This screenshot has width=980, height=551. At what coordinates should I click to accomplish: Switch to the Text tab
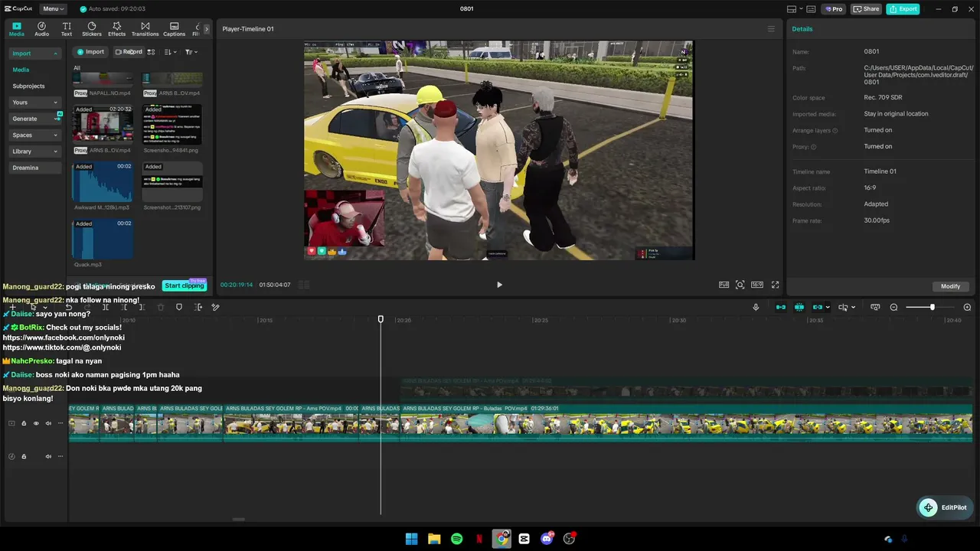point(67,29)
